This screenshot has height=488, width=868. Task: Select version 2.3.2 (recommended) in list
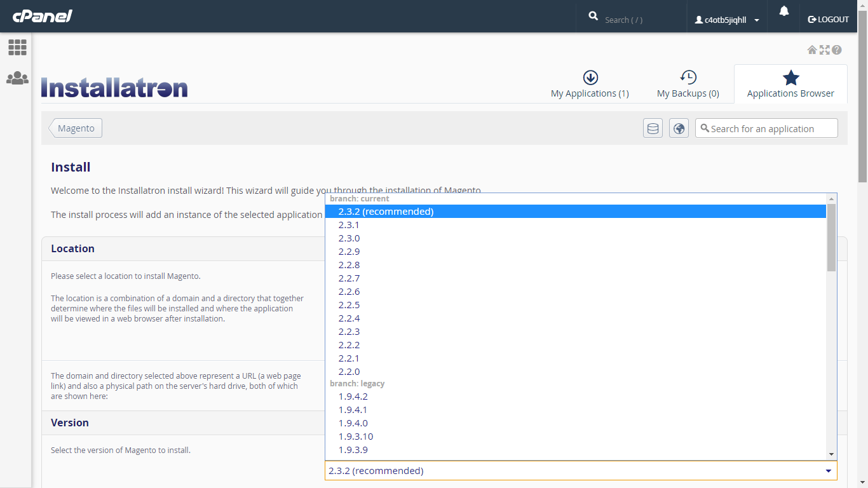(576, 212)
